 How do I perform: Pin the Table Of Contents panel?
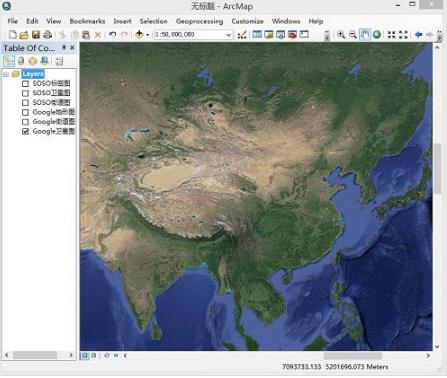click(x=64, y=48)
